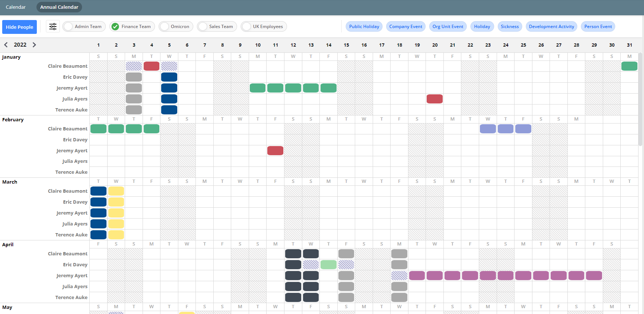The width and height of the screenshot is (644, 314).
Task: Switch to the Calendar tab
Action: [16, 7]
